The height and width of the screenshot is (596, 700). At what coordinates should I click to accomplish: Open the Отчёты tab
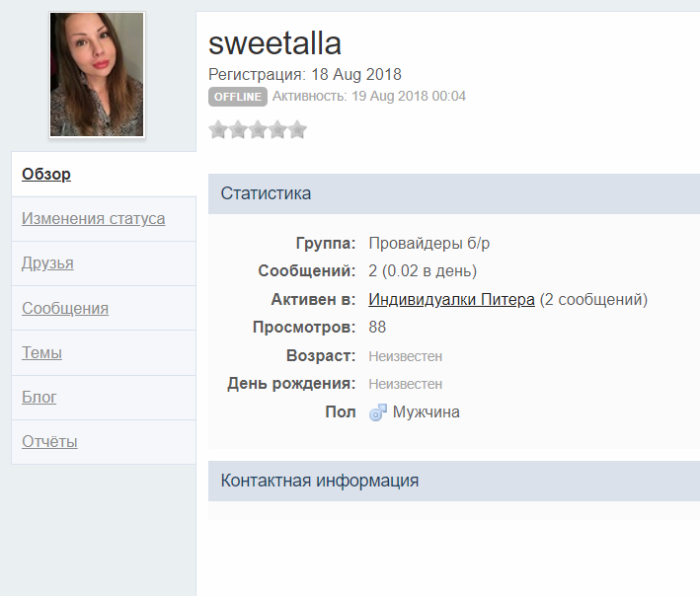click(x=49, y=442)
